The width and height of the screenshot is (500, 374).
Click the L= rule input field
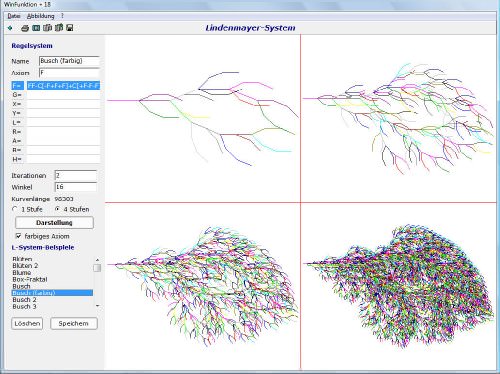[63, 122]
